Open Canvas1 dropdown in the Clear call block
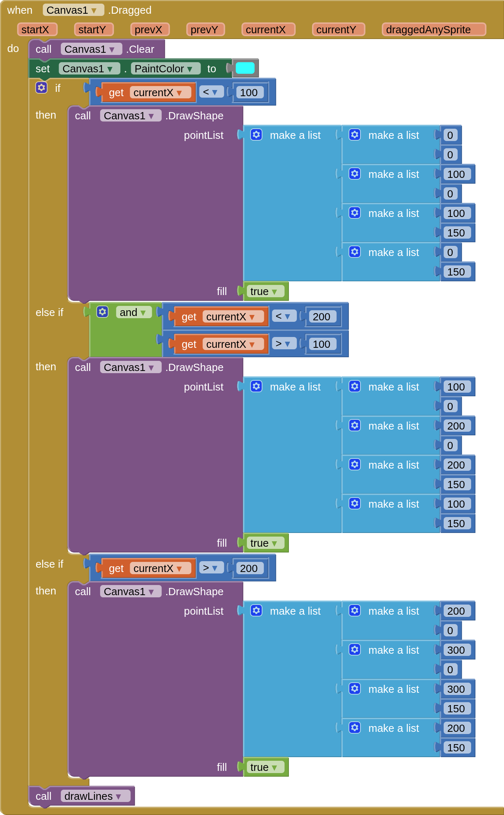Screen dimensions: 504x815 [x=112, y=50]
